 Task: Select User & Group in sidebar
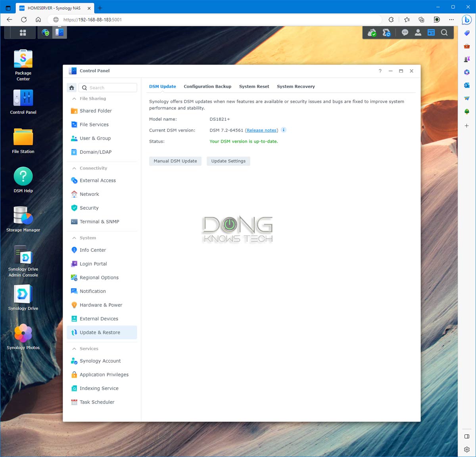click(x=102, y=138)
